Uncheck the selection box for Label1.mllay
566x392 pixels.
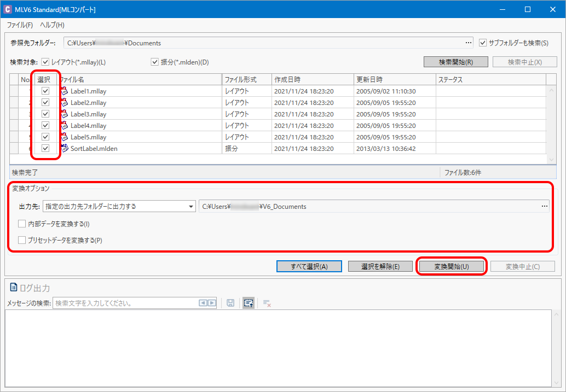[45, 91]
